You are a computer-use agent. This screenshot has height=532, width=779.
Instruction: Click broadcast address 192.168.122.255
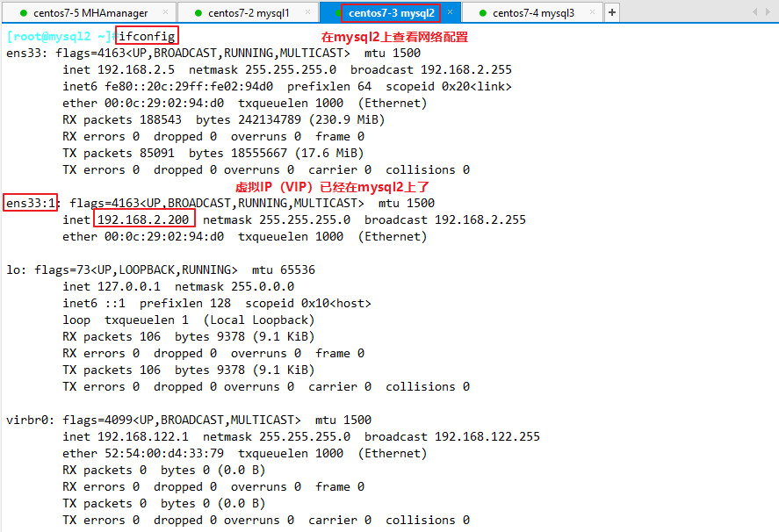pos(487,436)
